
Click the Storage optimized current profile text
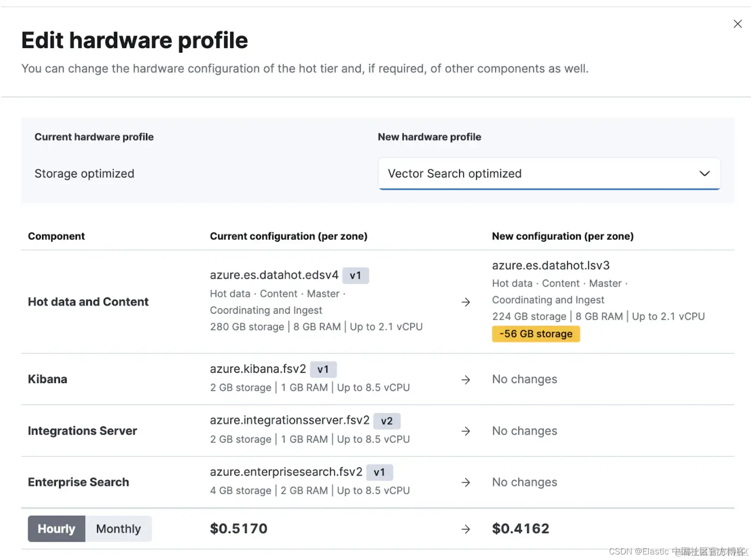click(x=84, y=173)
